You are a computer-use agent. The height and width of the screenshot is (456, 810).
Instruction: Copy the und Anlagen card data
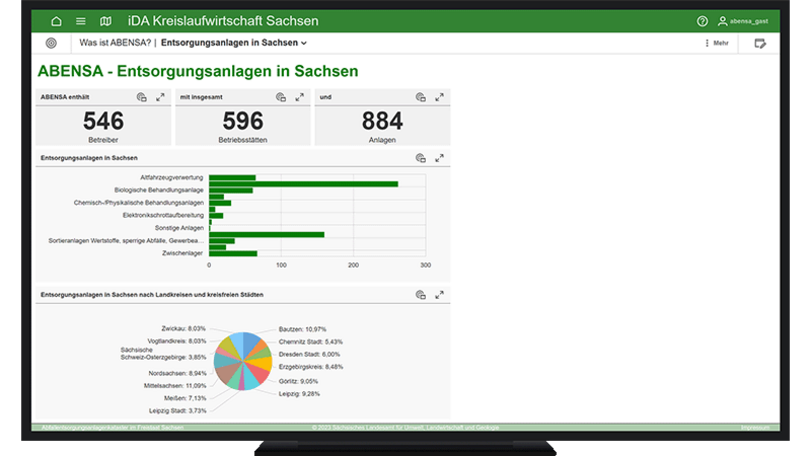(x=420, y=97)
